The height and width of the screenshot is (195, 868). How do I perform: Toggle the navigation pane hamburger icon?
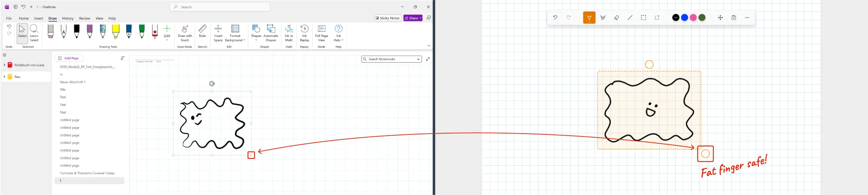(4, 55)
